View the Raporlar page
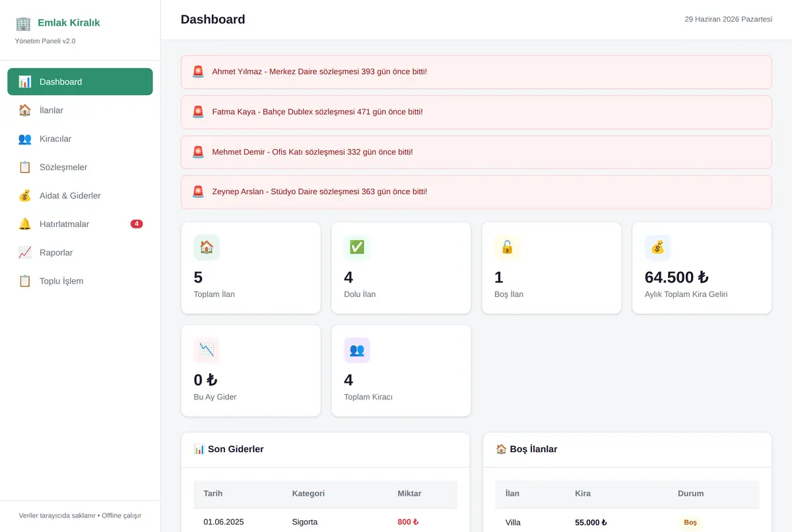The height and width of the screenshot is (532, 792). (80, 252)
